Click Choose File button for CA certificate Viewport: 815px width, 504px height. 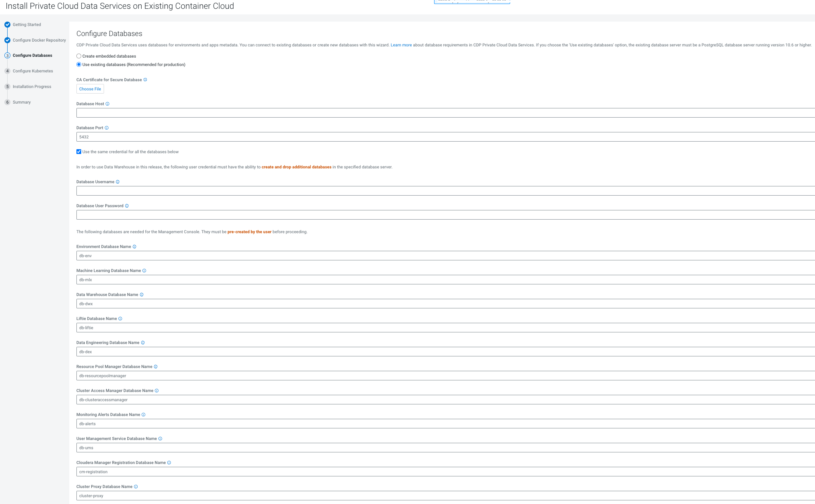90,89
